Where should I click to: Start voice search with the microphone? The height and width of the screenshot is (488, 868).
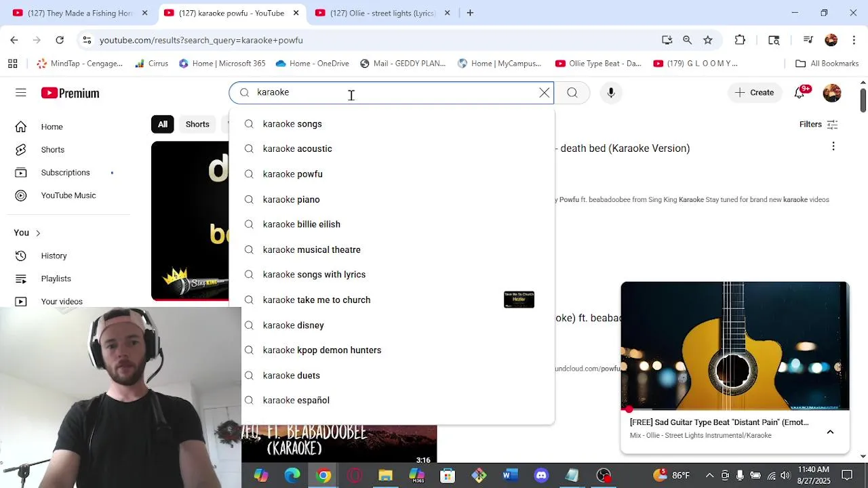(611, 93)
